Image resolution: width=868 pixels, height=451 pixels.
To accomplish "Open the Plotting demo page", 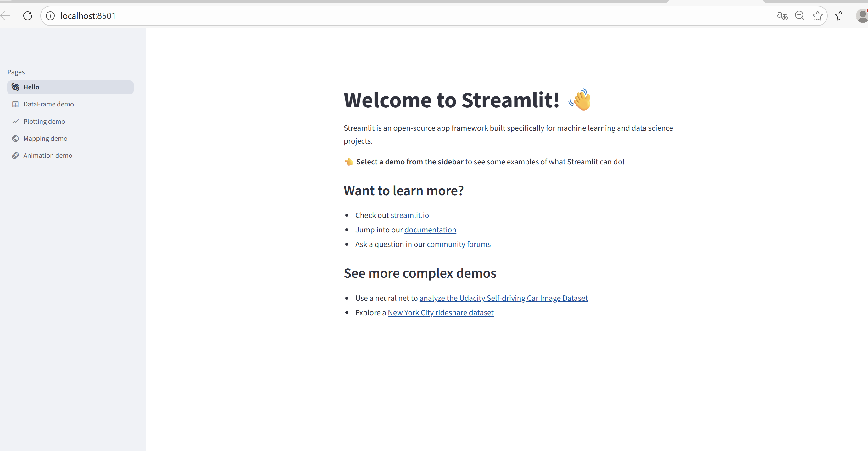I will tap(44, 122).
